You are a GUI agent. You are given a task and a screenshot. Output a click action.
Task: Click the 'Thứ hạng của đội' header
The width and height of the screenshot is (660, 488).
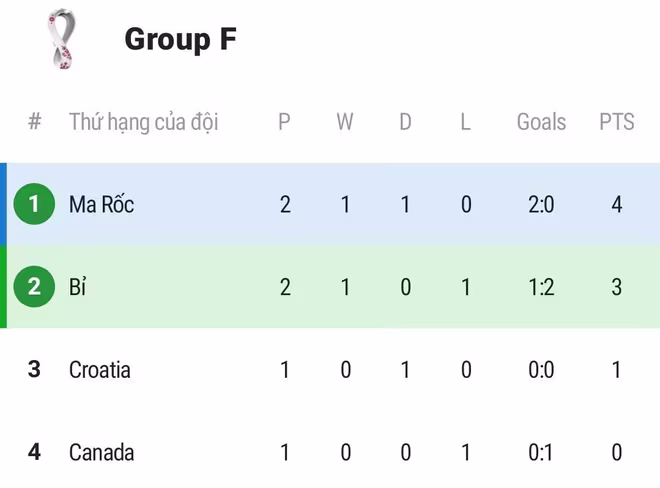[x=143, y=122]
